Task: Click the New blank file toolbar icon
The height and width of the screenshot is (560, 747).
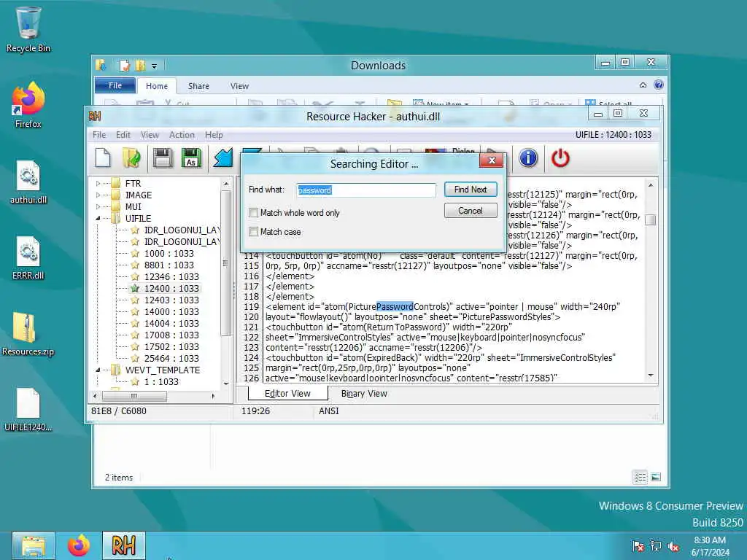Action: [x=102, y=158]
